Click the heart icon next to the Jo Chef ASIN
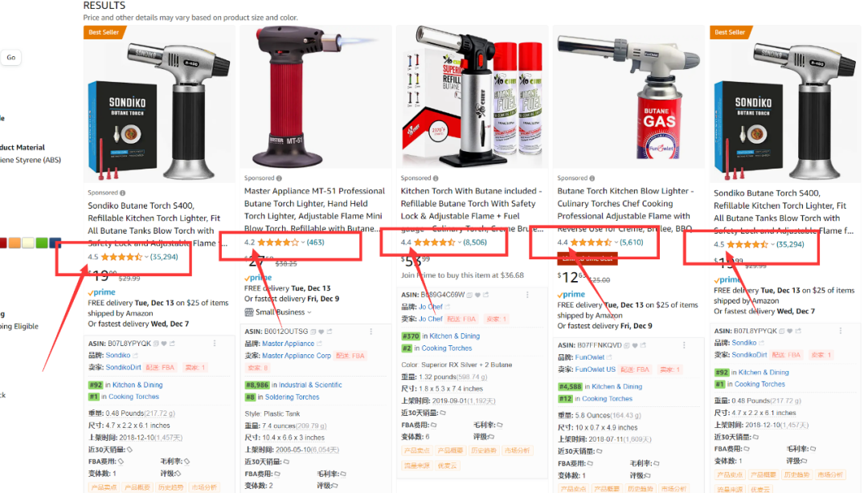 (x=477, y=295)
